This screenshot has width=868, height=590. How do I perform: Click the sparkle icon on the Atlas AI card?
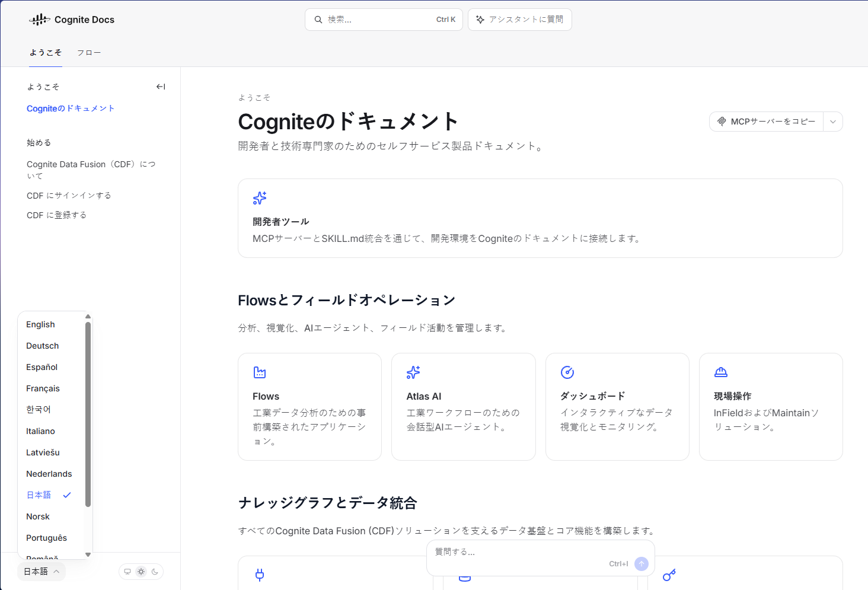click(x=413, y=372)
